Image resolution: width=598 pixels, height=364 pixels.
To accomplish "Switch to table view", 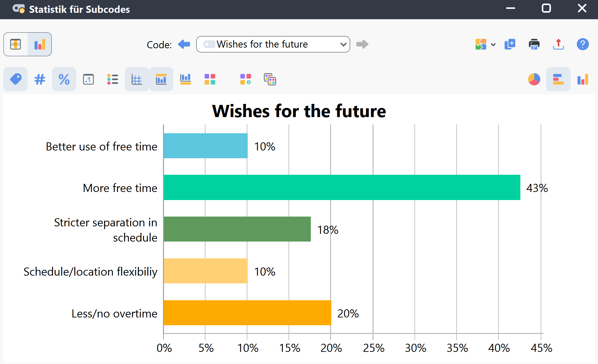I will (16, 44).
